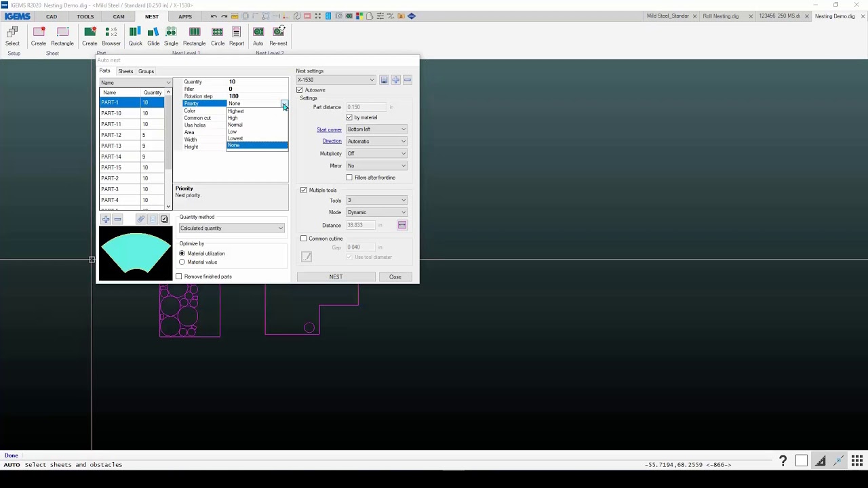868x488 pixels.
Task: Open the Part Browser
Action: (111, 36)
